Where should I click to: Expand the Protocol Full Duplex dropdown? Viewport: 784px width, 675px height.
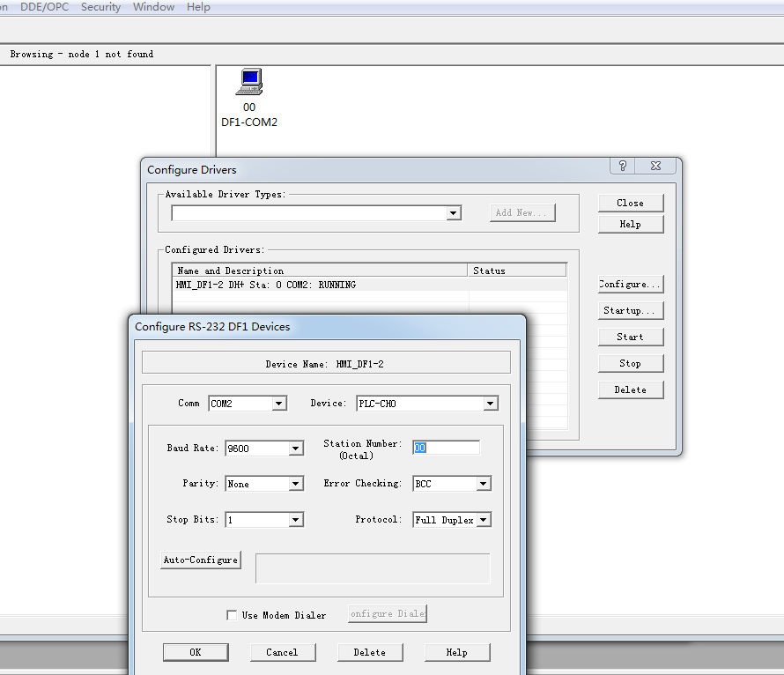tap(483, 520)
